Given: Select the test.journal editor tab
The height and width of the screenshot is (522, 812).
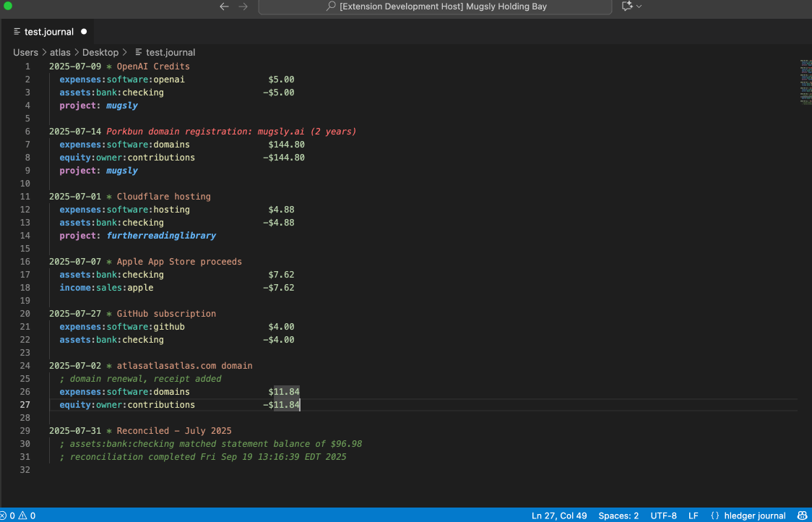Looking at the screenshot, I should 48,31.
